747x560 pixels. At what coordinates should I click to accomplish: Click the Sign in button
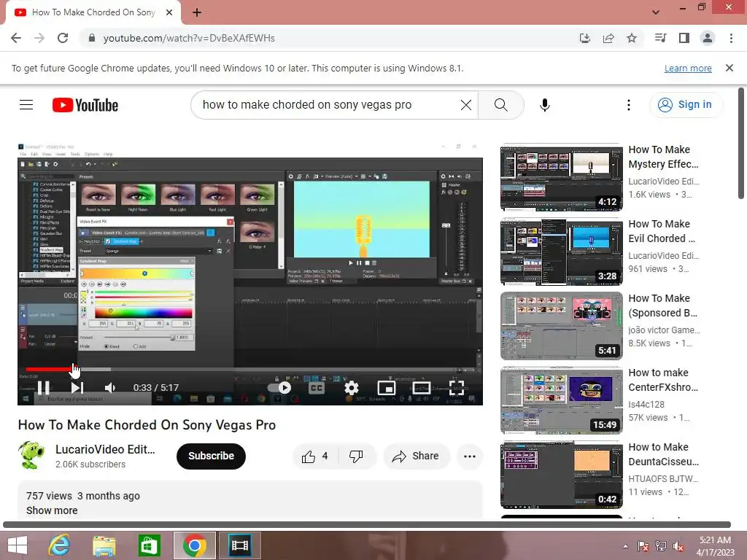[685, 105]
